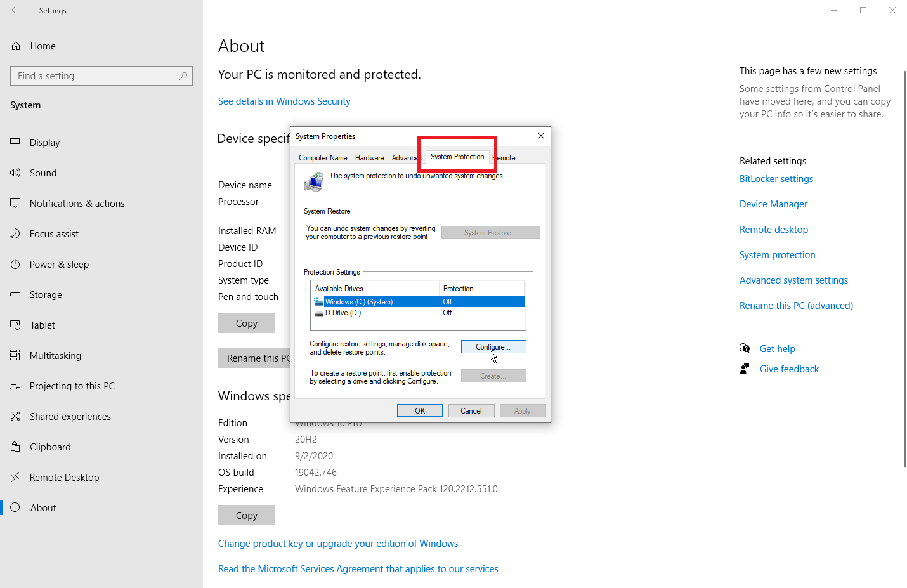Click the Projecting to this PC icon
907x588 pixels.
pos(15,386)
